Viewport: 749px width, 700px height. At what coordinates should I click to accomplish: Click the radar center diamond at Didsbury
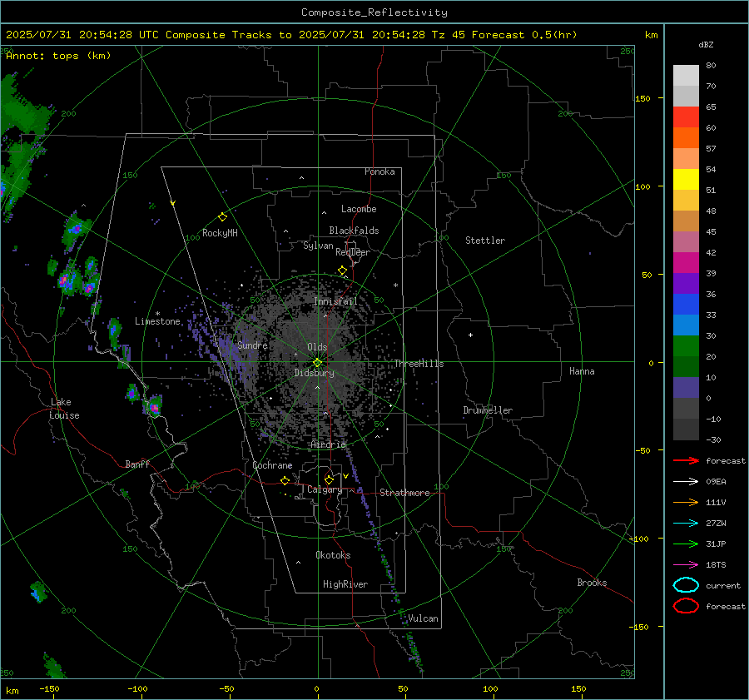318,362
